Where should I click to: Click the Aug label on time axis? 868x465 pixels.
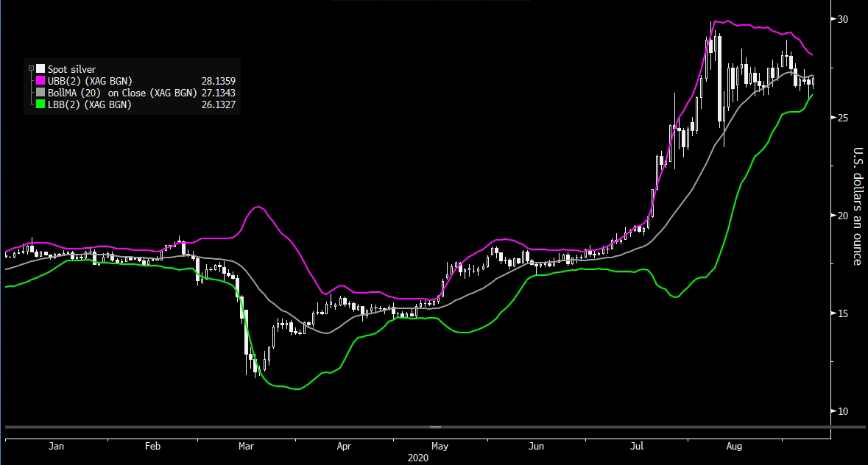tap(734, 446)
